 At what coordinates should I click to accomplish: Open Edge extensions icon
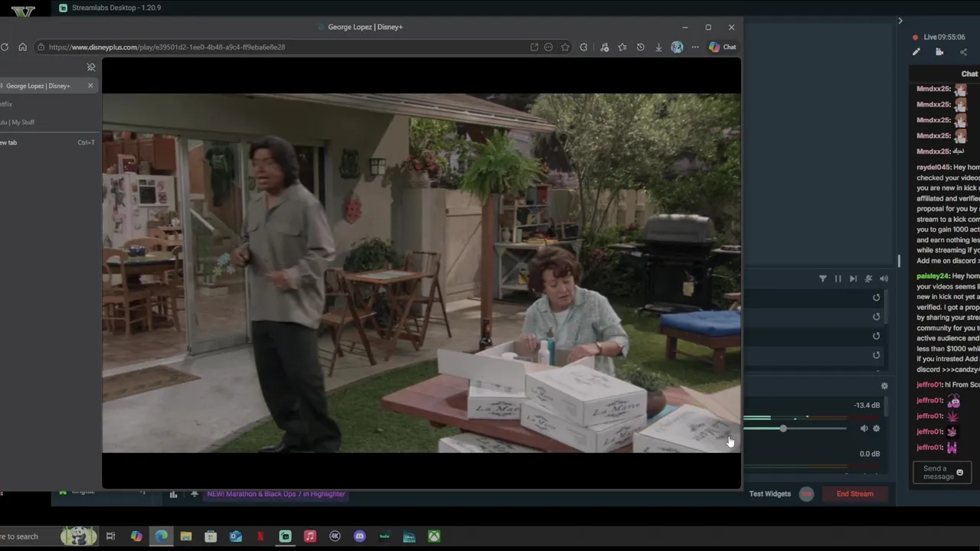click(x=583, y=47)
